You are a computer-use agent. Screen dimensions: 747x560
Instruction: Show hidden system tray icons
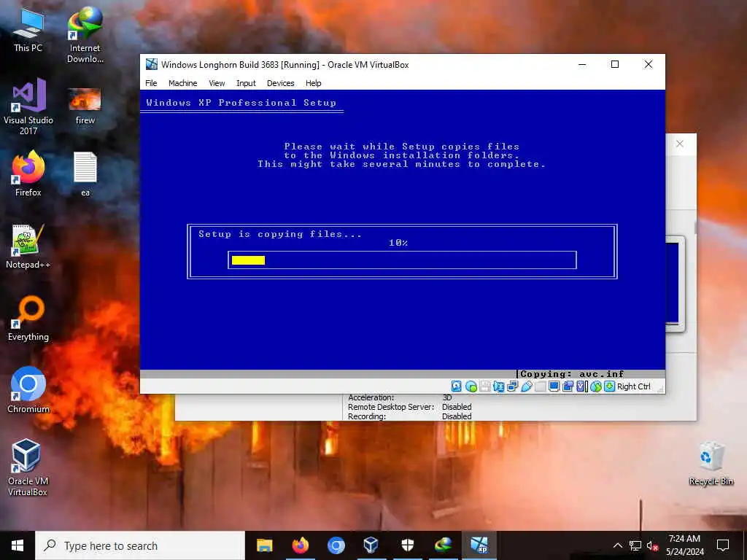pos(617,545)
